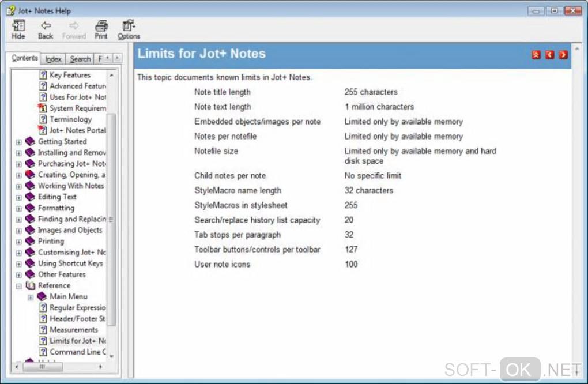Click the 'User note icons' row text

222,264
